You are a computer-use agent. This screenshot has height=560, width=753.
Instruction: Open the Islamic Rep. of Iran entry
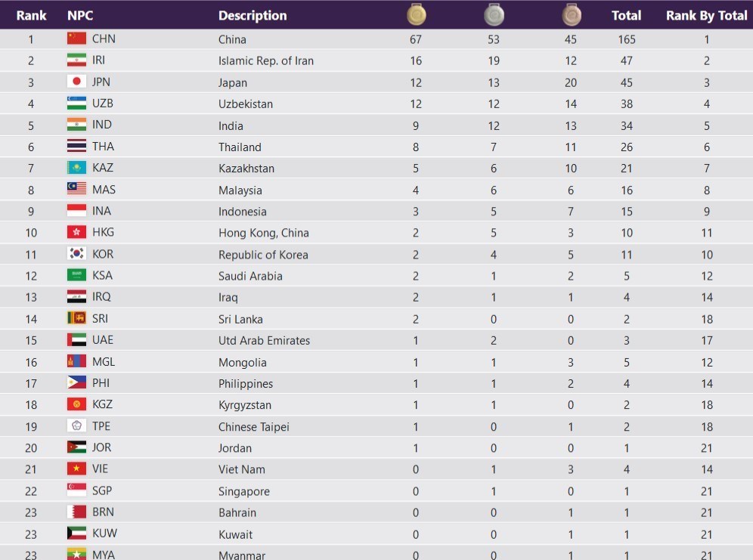tap(265, 60)
